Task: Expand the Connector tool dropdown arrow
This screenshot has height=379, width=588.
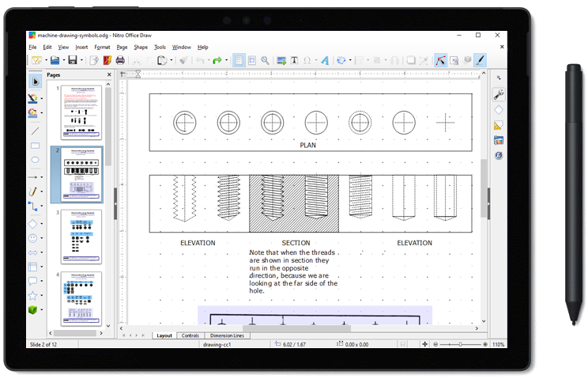Action: [42, 207]
